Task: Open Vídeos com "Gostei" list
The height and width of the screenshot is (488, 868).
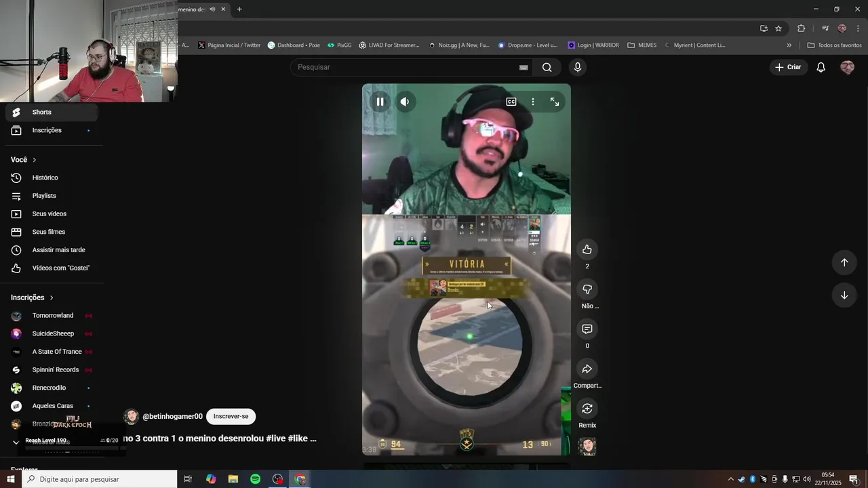Action: [53, 268]
